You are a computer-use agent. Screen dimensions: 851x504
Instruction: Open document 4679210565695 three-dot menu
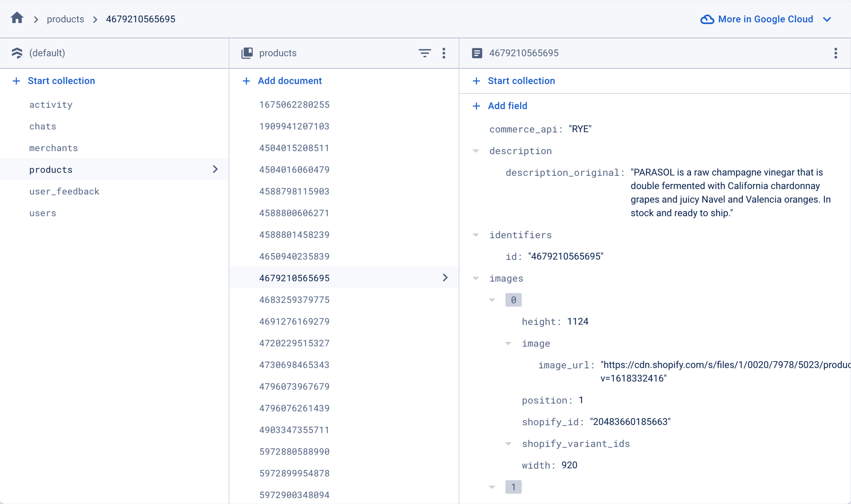pyautogui.click(x=836, y=53)
